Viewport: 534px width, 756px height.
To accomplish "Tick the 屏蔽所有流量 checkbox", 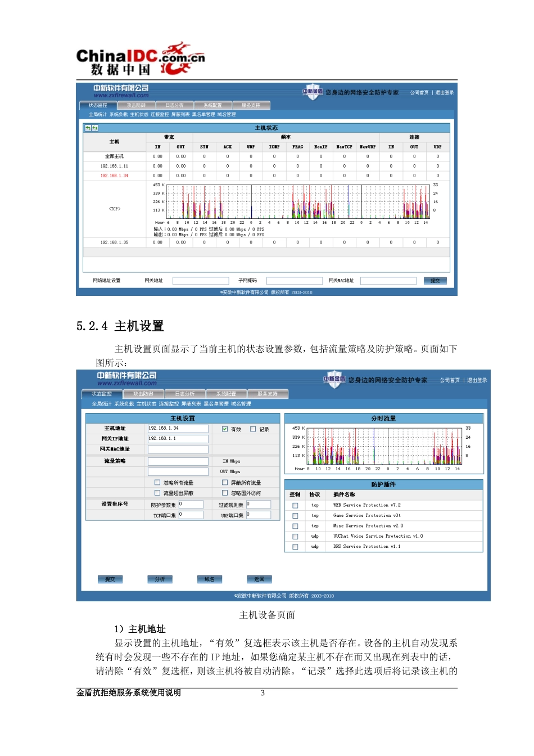I will [x=225, y=482].
